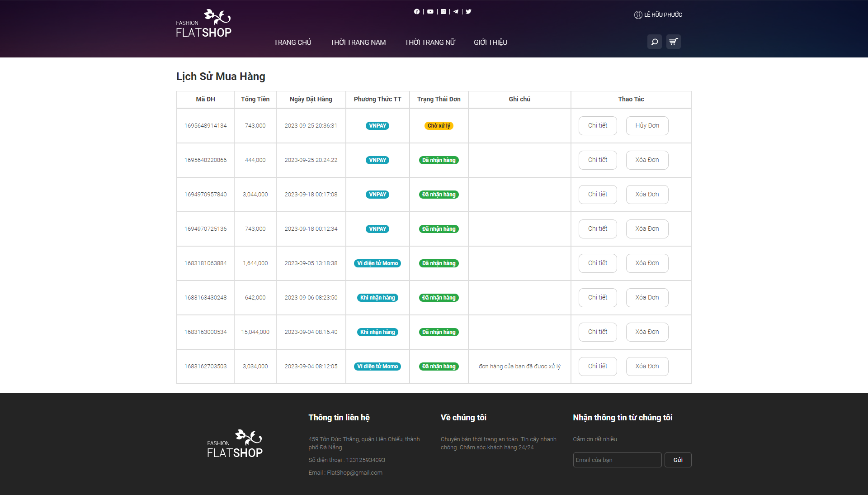Click Xóa Đơn for order 1683162703503

tap(647, 366)
